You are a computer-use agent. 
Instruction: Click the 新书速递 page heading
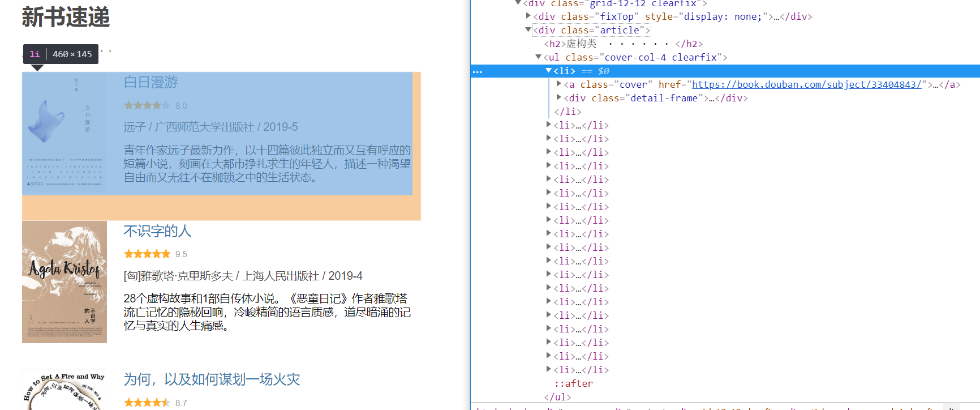tap(66, 17)
